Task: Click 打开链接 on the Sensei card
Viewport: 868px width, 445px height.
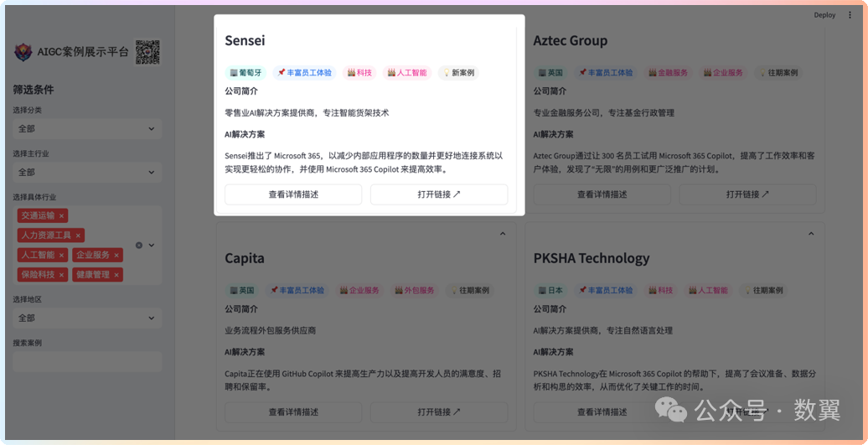Action: 439,194
